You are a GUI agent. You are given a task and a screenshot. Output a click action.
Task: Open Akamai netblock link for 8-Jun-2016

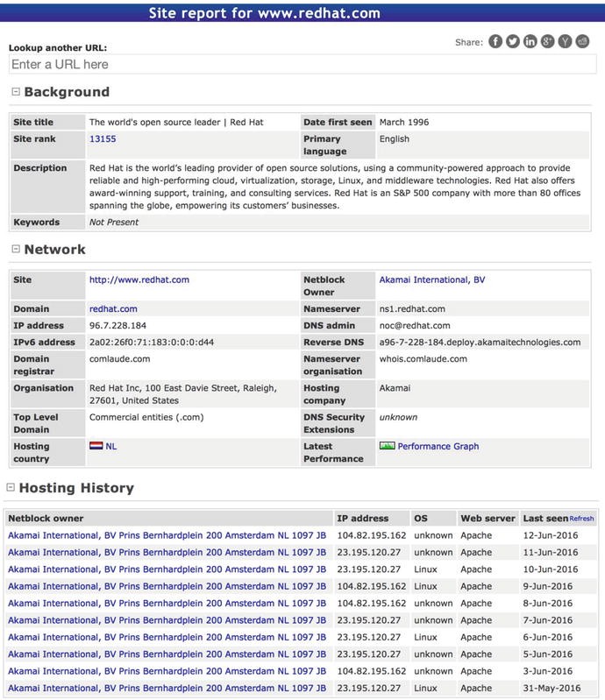pyautogui.click(x=167, y=603)
